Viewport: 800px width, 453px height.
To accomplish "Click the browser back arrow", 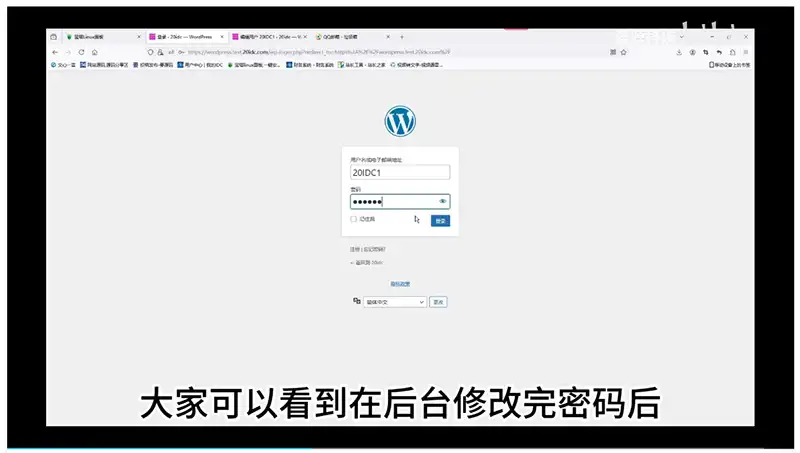I will (x=55, y=52).
